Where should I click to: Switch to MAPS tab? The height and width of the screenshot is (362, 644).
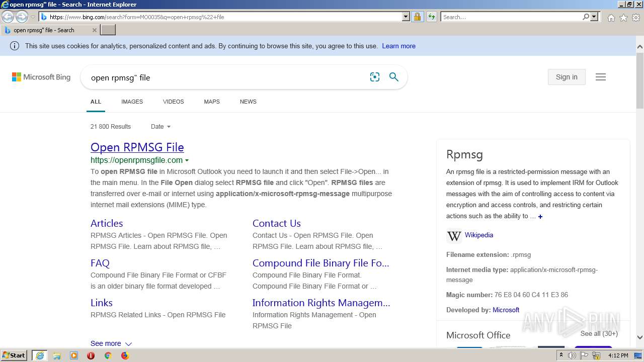pyautogui.click(x=212, y=102)
